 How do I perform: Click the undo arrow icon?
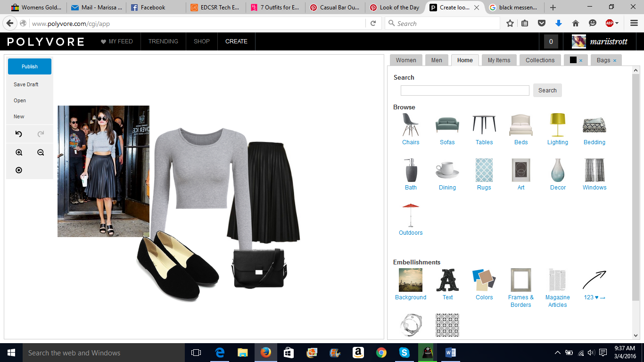[x=19, y=134]
